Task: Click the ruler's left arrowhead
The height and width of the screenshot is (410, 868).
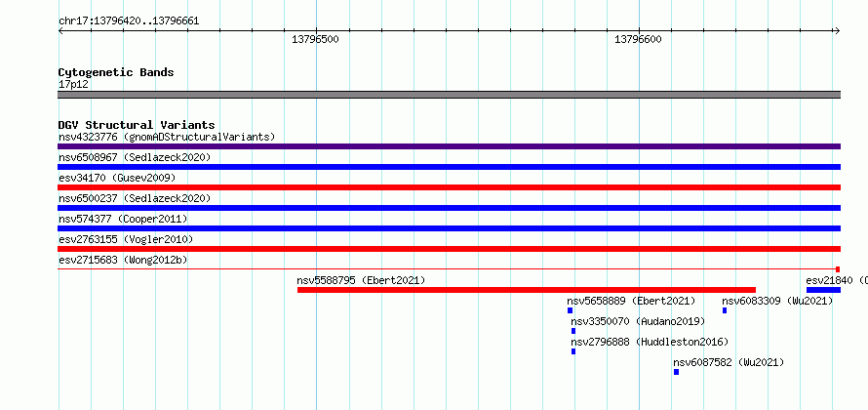Action: [60, 31]
